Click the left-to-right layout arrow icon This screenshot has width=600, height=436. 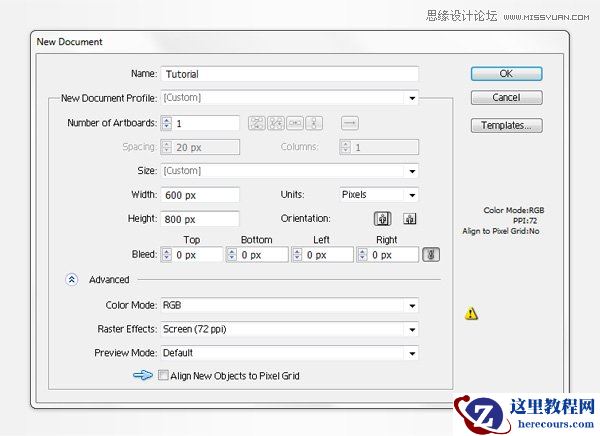coord(349,123)
